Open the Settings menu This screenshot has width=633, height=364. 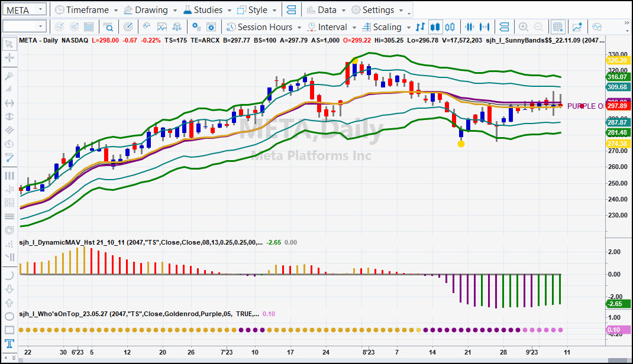click(x=377, y=10)
